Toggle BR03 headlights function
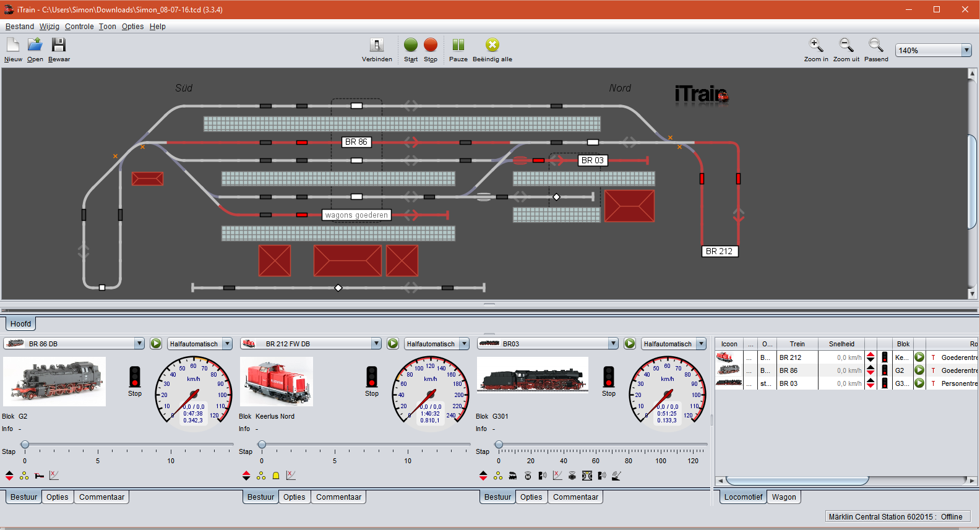Screen dimensions: 980x530 [498, 476]
